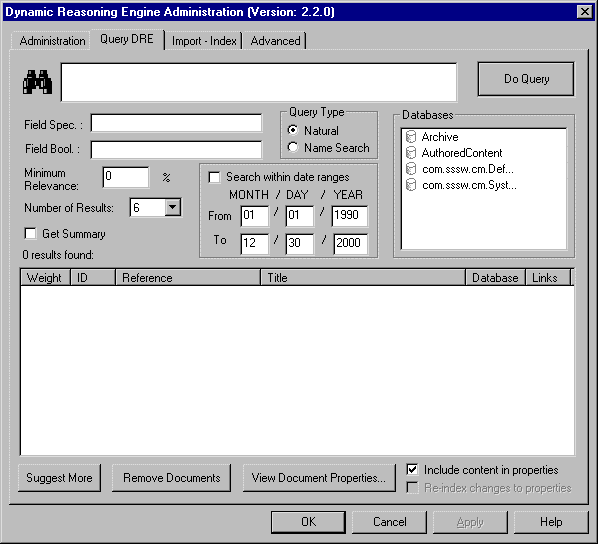The width and height of the screenshot is (598, 544).
Task: Switch to the Administration tab
Action: click(52, 41)
